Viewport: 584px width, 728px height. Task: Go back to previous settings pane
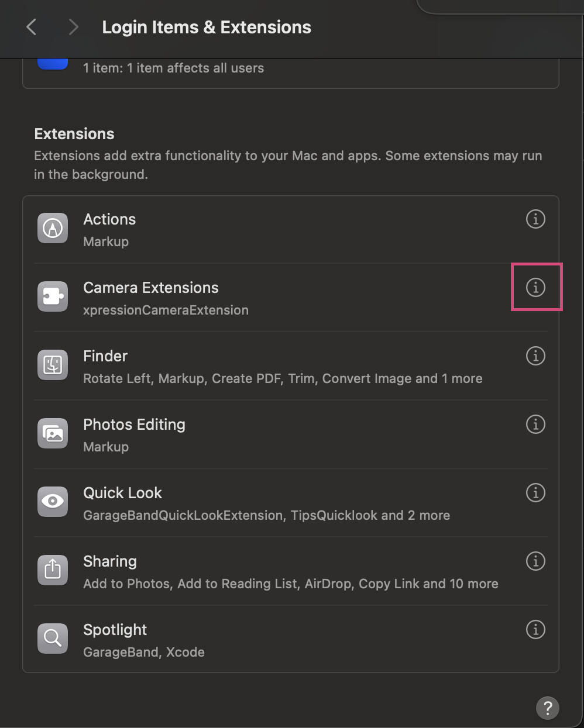click(32, 27)
